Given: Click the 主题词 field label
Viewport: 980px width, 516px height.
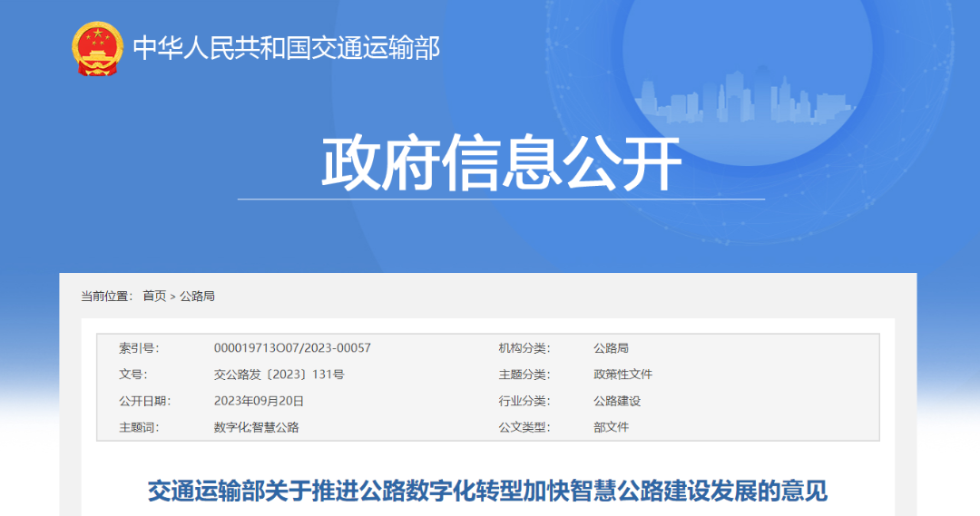Looking at the screenshot, I should 138,427.
